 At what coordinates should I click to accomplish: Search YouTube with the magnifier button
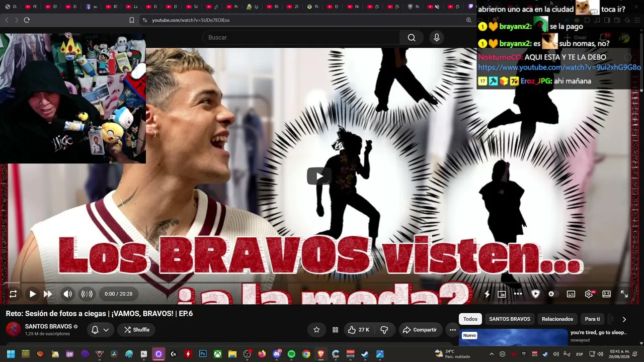tap(412, 38)
